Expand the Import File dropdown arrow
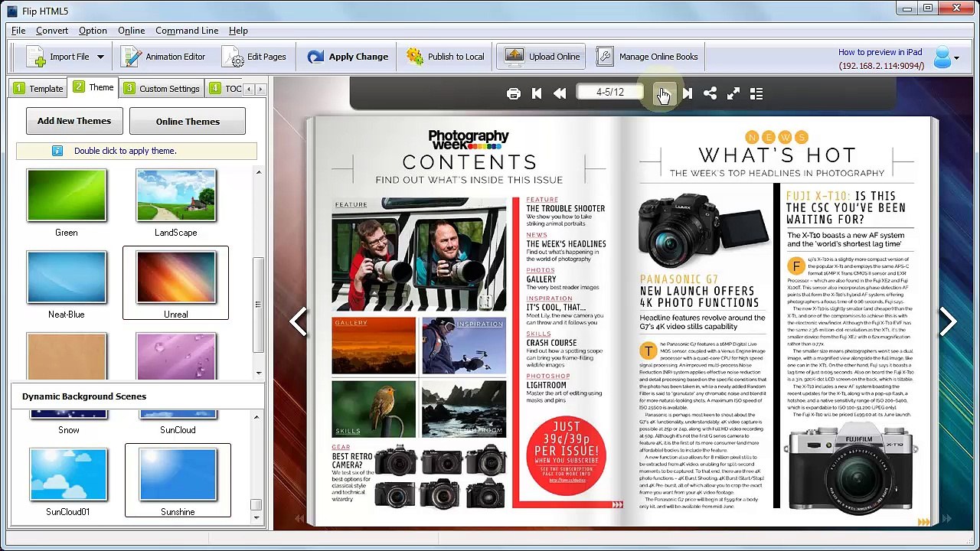Image resolution: width=980 pixels, height=551 pixels. [x=100, y=57]
